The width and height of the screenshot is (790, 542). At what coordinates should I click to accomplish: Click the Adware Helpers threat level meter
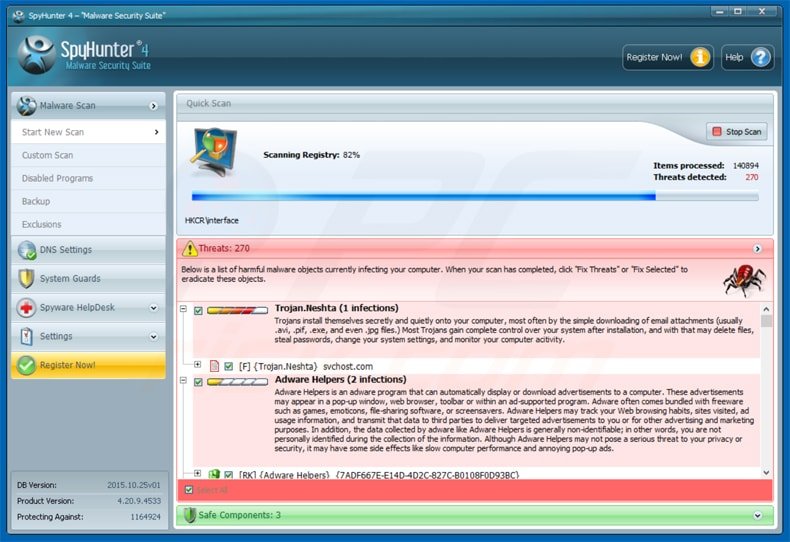[237, 382]
